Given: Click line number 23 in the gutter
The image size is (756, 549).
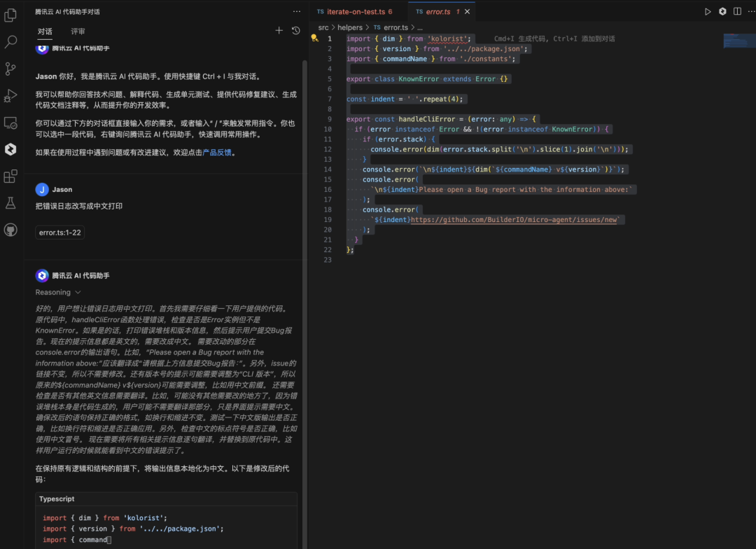Looking at the screenshot, I should 328,260.
